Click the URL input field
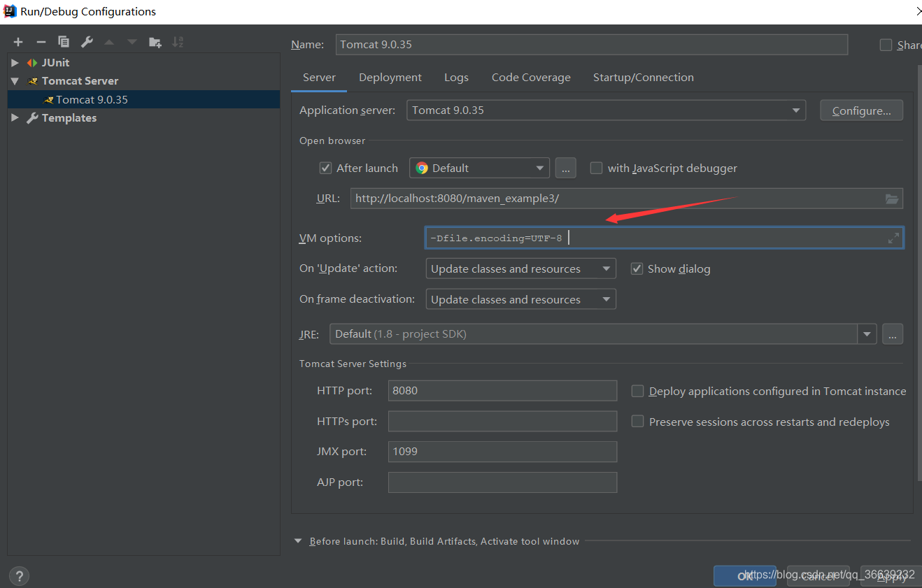922x588 pixels. click(x=627, y=199)
